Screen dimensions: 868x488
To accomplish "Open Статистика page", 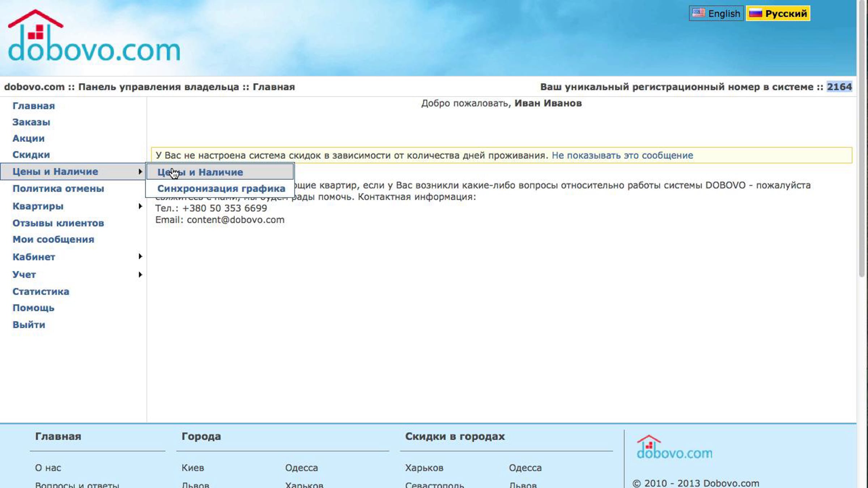I will (41, 291).
